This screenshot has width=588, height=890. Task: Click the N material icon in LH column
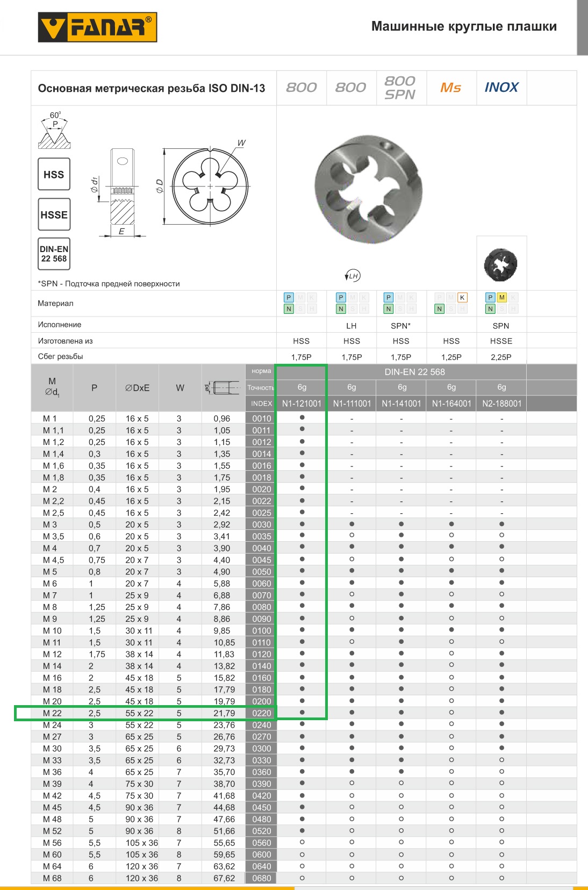tap(341, 309)
